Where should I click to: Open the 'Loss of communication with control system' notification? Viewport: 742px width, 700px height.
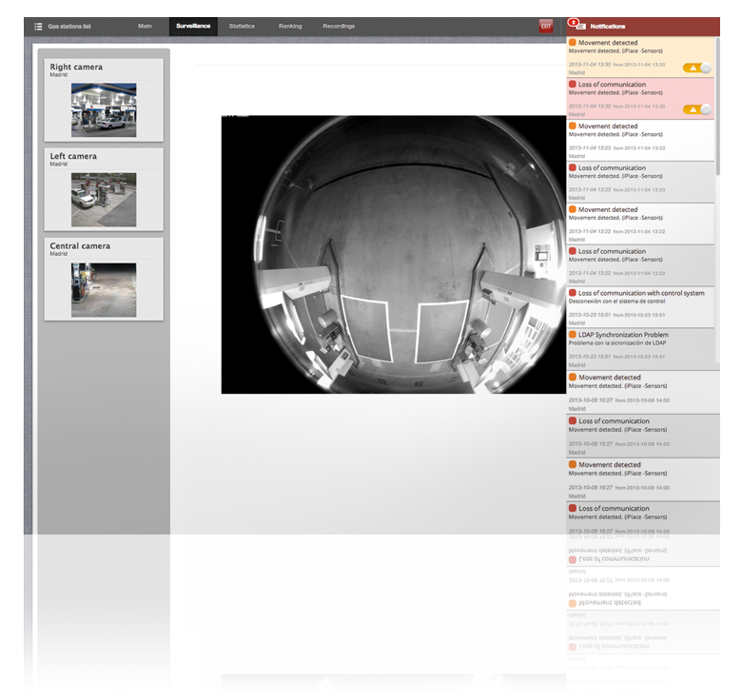641,306
